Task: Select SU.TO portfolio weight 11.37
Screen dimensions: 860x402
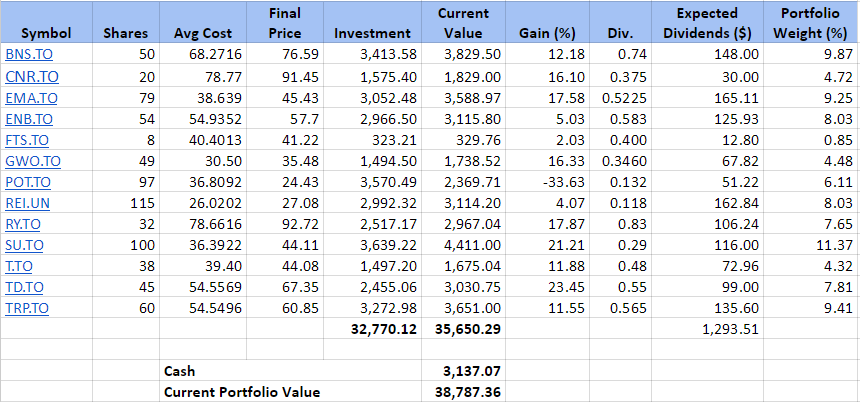Action: (x=812, y=245)
